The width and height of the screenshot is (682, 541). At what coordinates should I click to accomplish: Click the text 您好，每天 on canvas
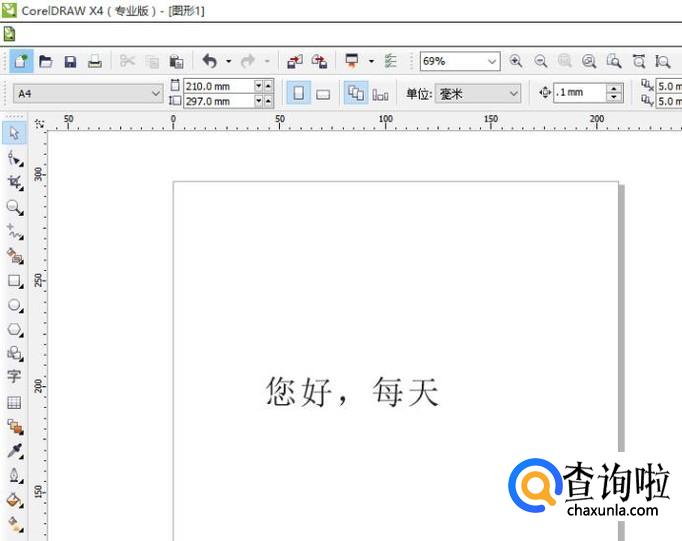(x=352, y=391)
